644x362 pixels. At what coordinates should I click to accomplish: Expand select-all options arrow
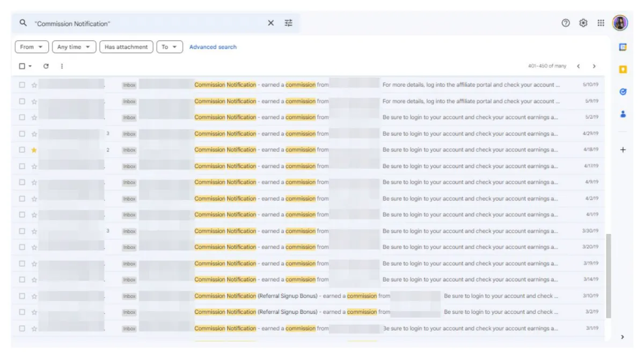(30, 66)
